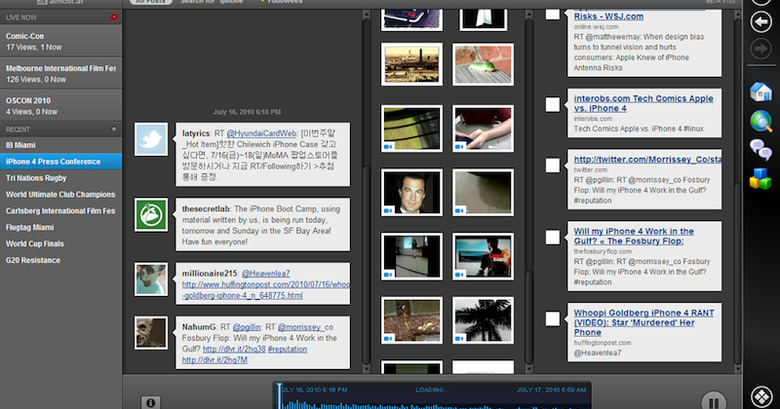Select Flugtag Miami item

click(x=61, y=227)
